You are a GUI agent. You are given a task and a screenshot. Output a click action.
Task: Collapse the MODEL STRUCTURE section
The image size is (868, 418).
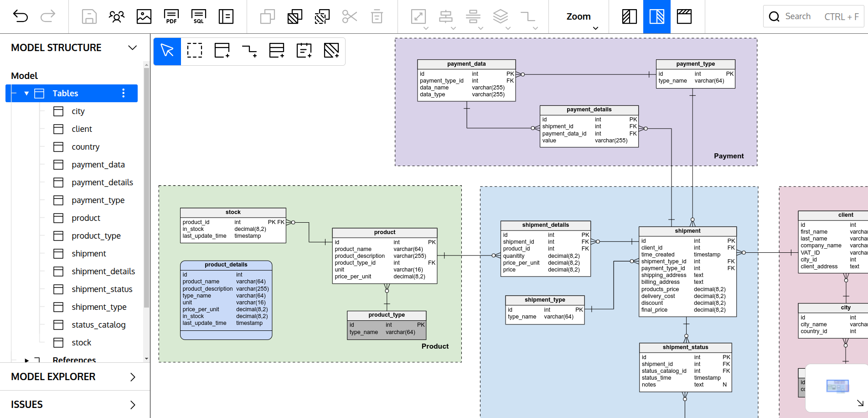click(x=133, y=47)
